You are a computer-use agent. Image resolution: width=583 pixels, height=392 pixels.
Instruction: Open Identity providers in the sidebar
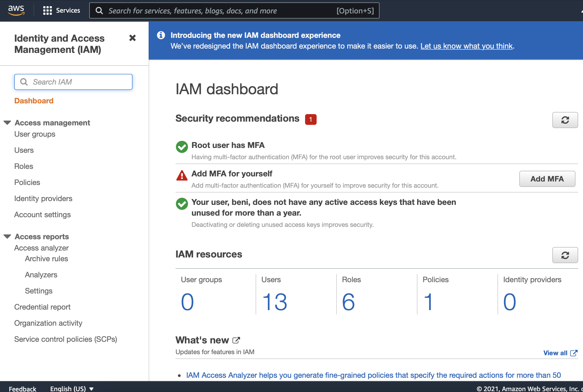tap(43, 198)
